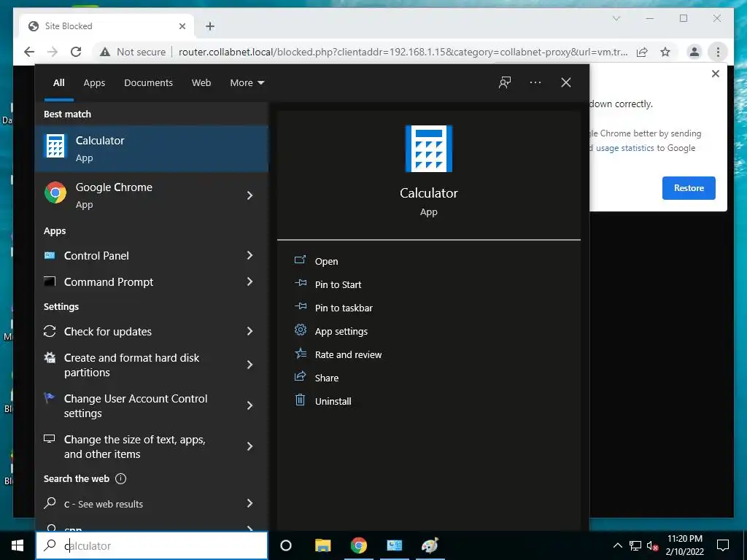The height and width of the screenshot is (560, 747).
Task: Click Restore in the Chrome popup
Action: [x=689, y=188]
